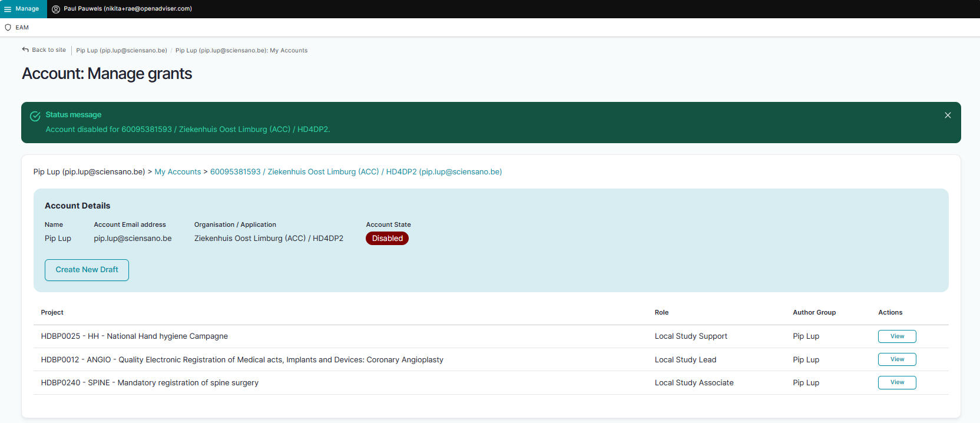Click the EAM shield icon
This screenshot has width=980, height=423.
[x=8, y=28]
